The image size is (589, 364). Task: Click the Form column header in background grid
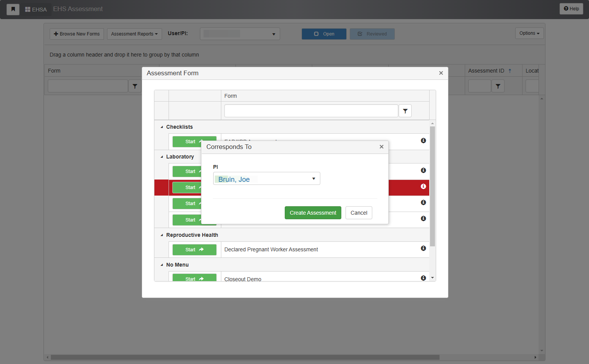(54, 71)
